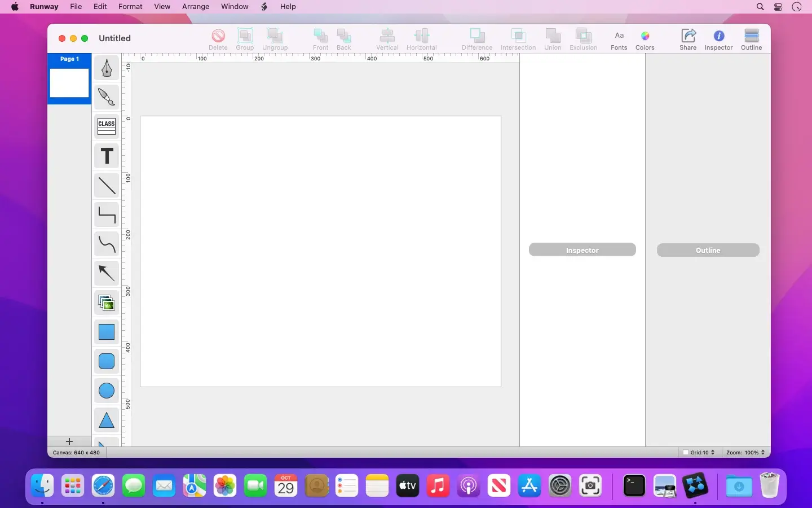Open the Zoom 100% dropdown
Screen dimensions: 812x508
[x=745, y=452]
